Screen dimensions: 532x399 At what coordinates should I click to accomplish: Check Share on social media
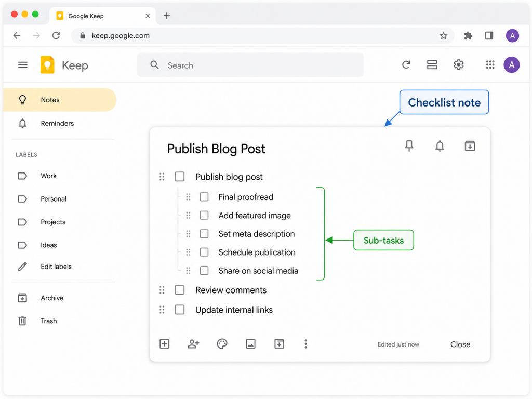coord(204,270)
